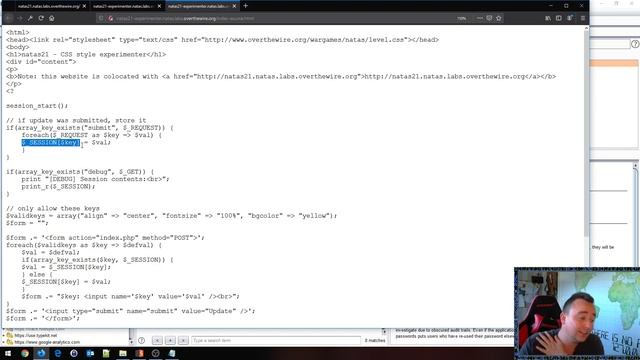Go forward in the Firefox toolbar

[x=20, y=18]
